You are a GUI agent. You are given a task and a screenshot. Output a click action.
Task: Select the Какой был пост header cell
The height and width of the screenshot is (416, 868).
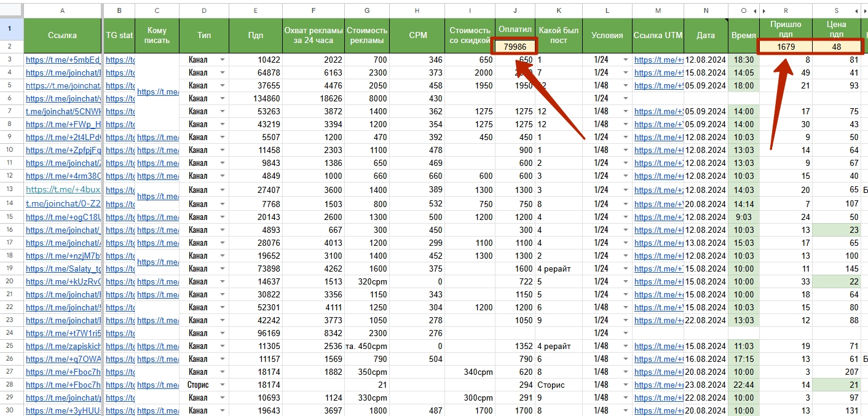(x=559, y=36)
